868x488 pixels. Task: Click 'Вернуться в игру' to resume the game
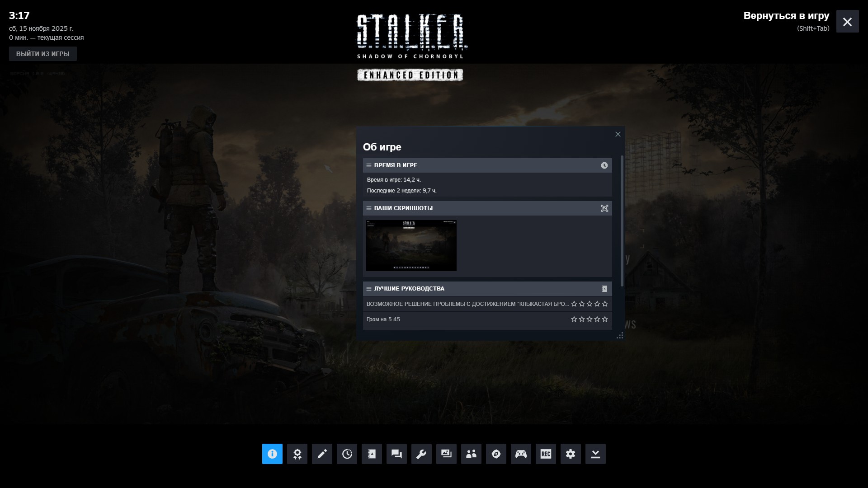(x=786, y=16)
